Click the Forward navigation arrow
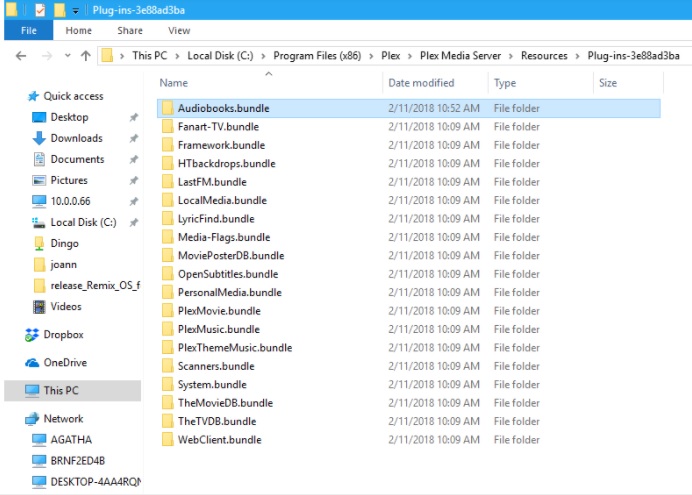This screenshot has height=495, width=692. [47, 56]
